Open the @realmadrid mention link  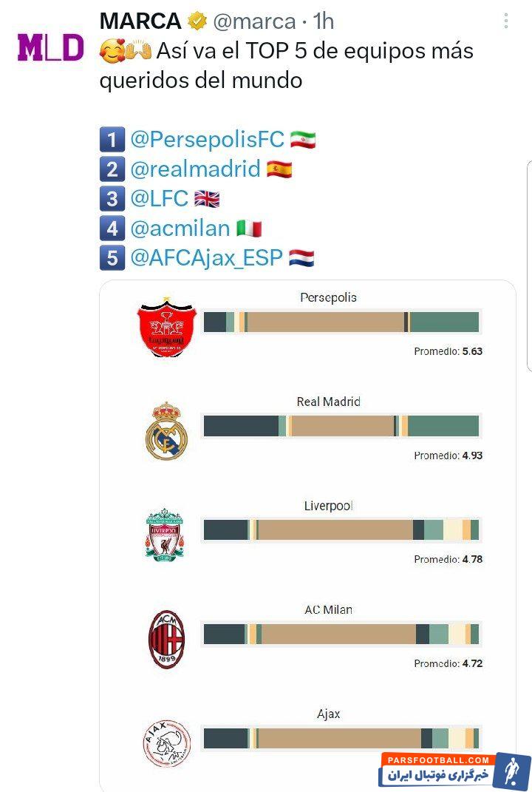[x=195, y=169]
